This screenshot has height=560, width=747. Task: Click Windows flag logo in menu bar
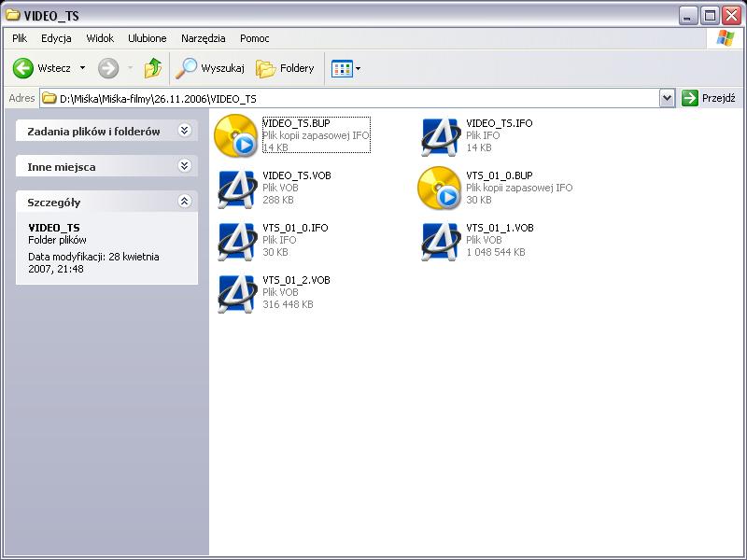(726, 38)
